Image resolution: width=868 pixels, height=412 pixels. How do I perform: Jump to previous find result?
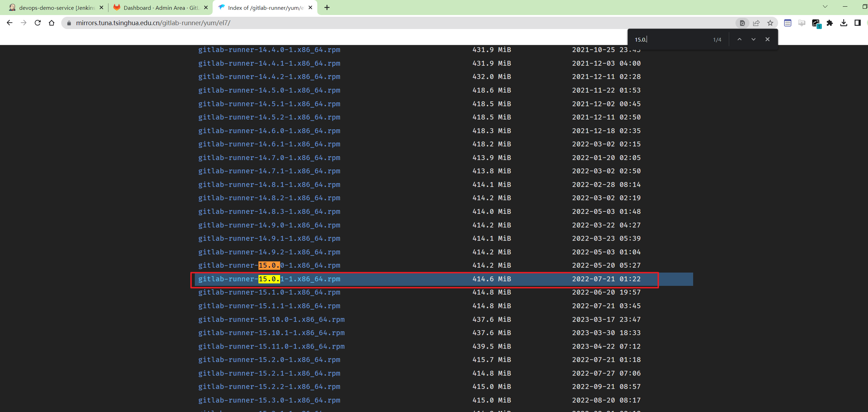[x=739, y=39]
